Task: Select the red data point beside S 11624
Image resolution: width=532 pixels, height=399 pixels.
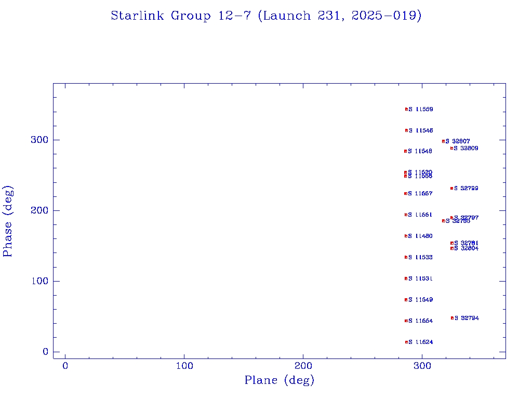Action: [406, 342]
